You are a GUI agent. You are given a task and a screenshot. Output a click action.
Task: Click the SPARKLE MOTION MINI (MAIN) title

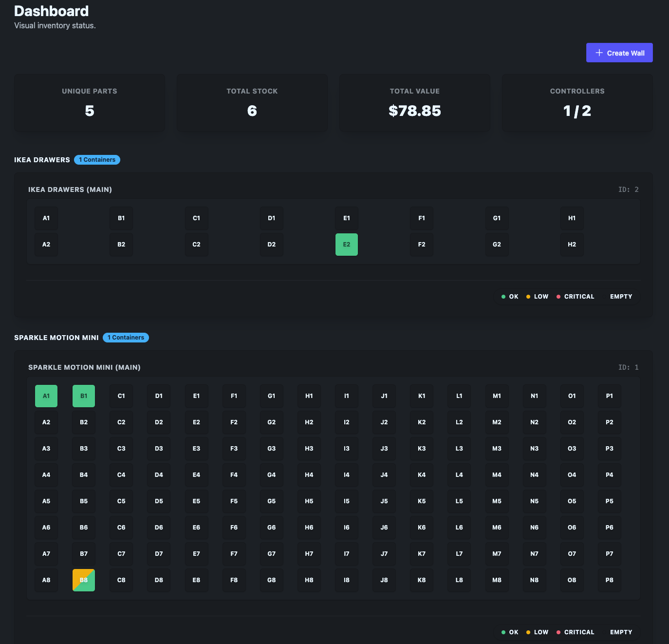pyautogui.click(x=84, y=367)
